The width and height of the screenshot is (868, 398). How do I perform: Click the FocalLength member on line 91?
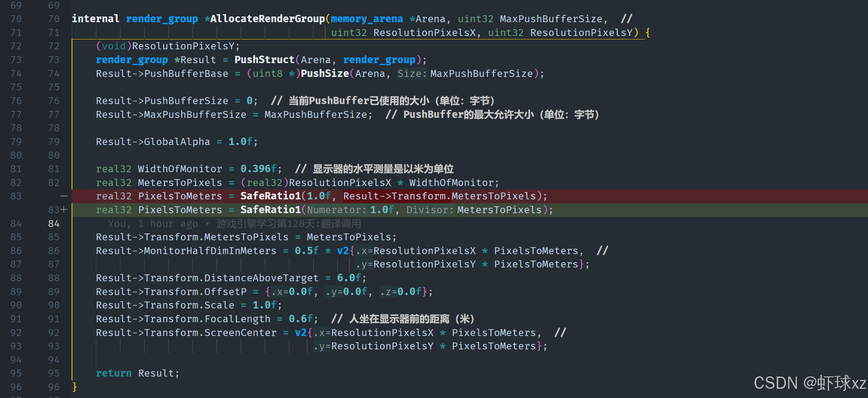237,319
